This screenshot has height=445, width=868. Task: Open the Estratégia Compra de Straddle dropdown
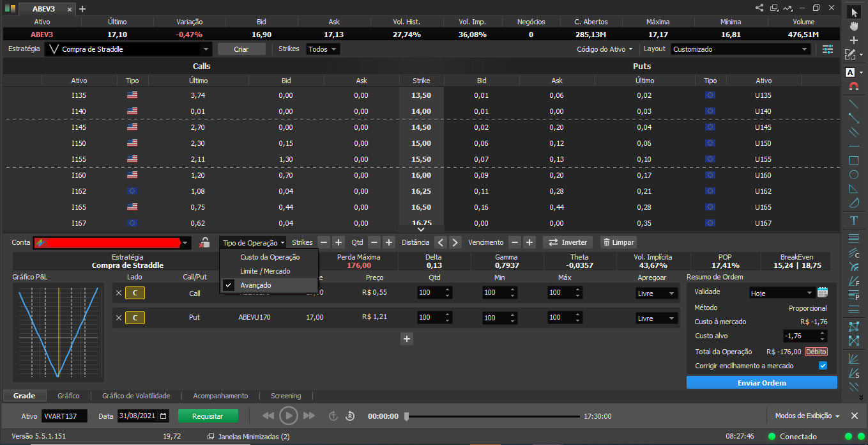tap(129, 49)
